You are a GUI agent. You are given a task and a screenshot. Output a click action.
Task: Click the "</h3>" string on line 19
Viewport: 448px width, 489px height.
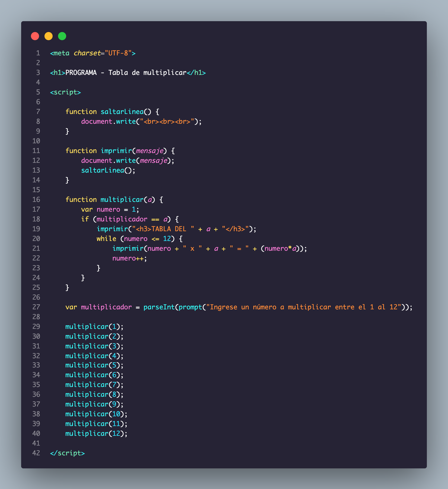click(x=235, y=229)
